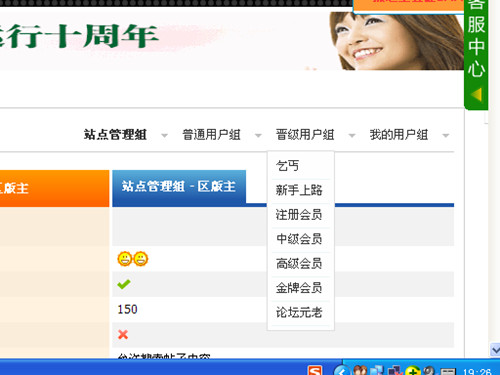Screen dimensions: 500x375
Task: Open the yellow-green plus tray icon
Action: pos(412,370)
